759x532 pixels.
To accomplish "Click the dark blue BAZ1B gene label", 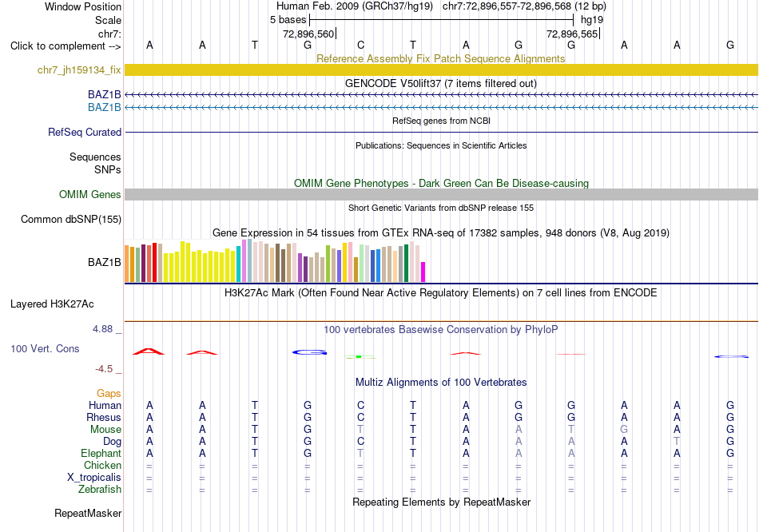I will (x=104, y=94).
